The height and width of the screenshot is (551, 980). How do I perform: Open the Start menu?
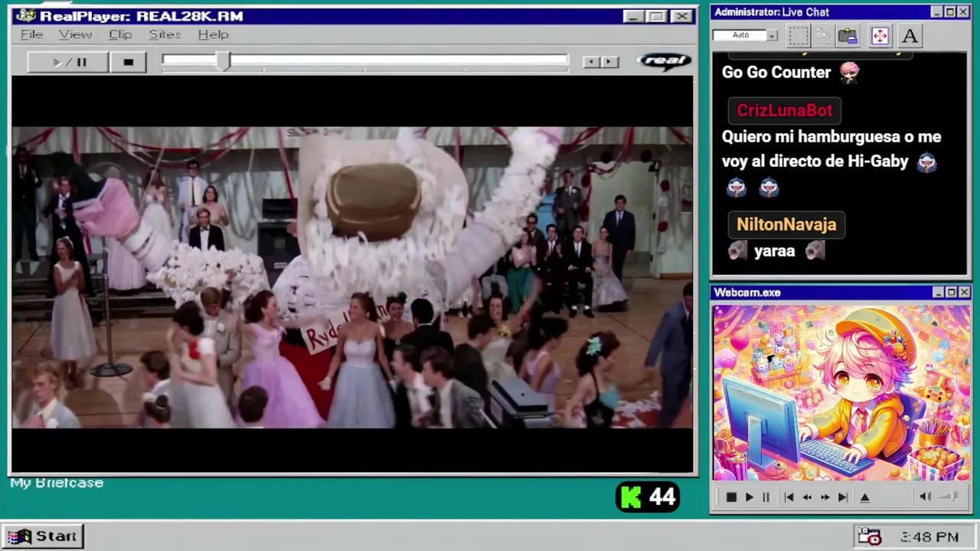click(42, 536)
